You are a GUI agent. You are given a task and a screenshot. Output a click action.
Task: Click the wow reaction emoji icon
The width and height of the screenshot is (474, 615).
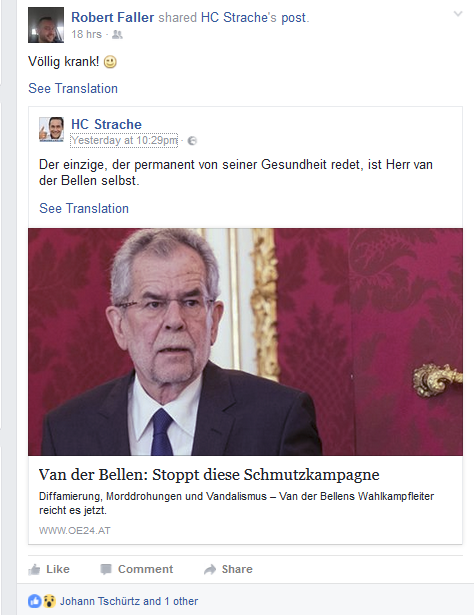coord(49,601)
